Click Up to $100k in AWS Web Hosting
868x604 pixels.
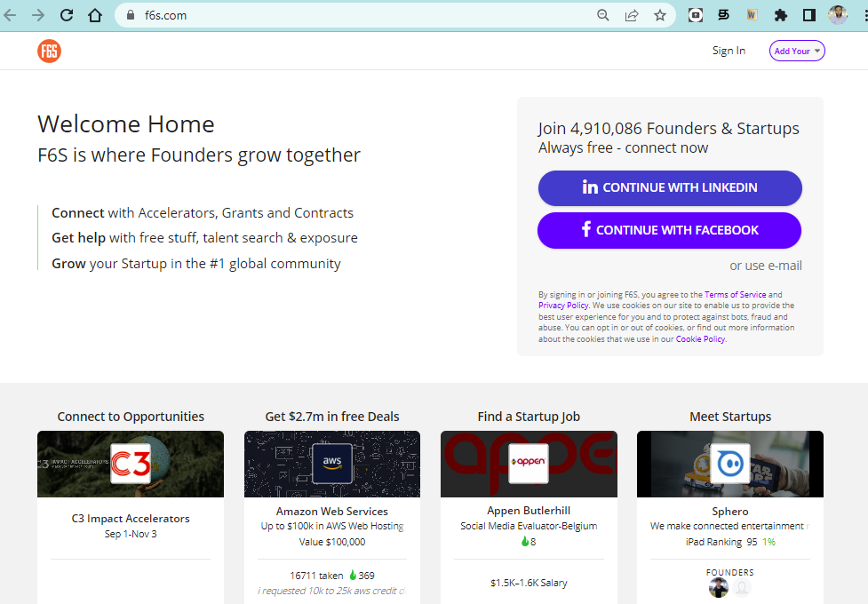[x=332, y=526]
